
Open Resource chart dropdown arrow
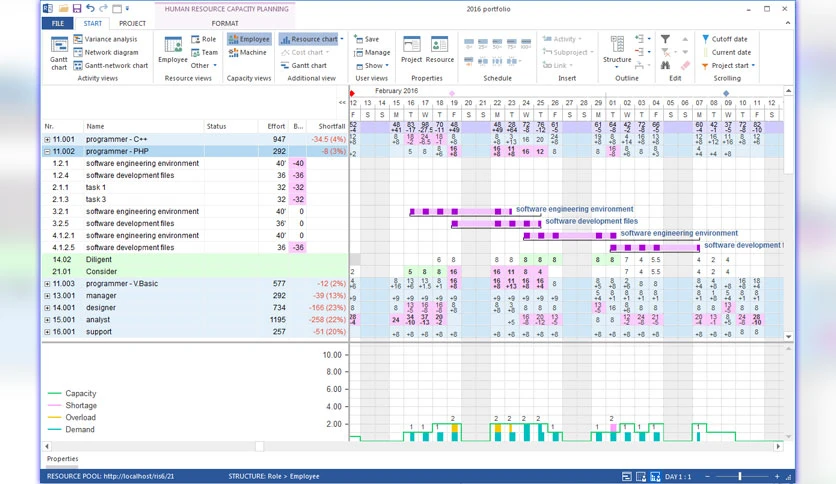coord(342,39)
